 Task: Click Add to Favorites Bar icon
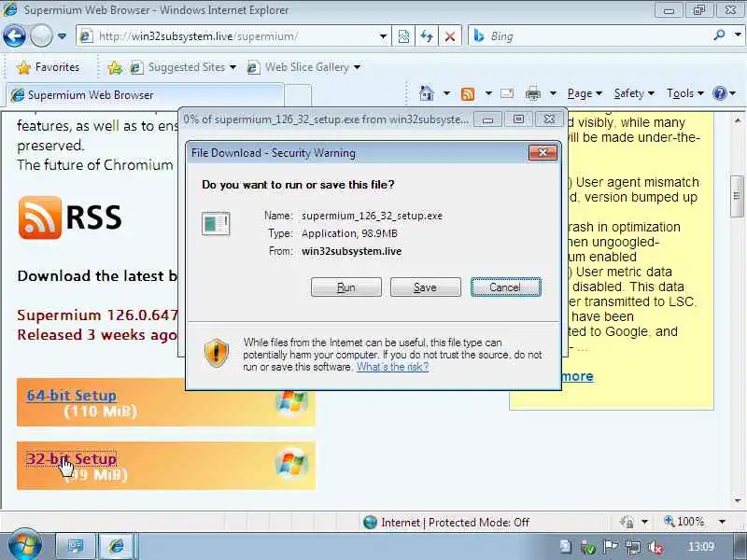point(114,67)
